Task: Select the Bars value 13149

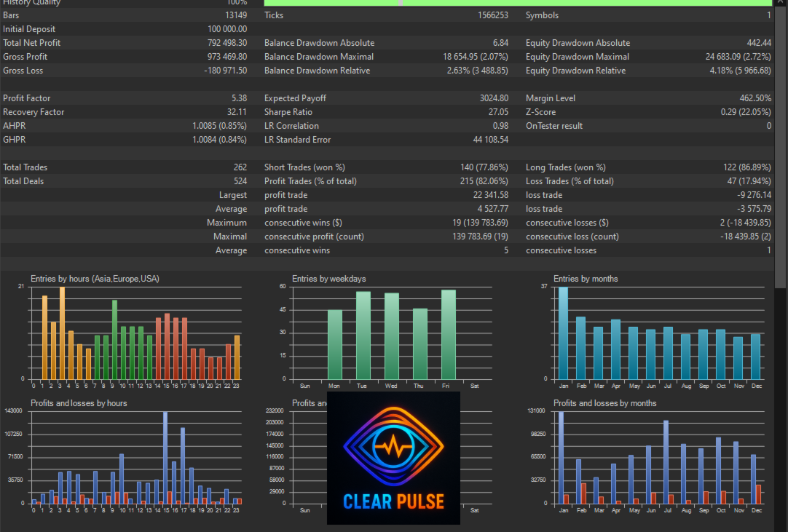Action: (x=236, y=15)
